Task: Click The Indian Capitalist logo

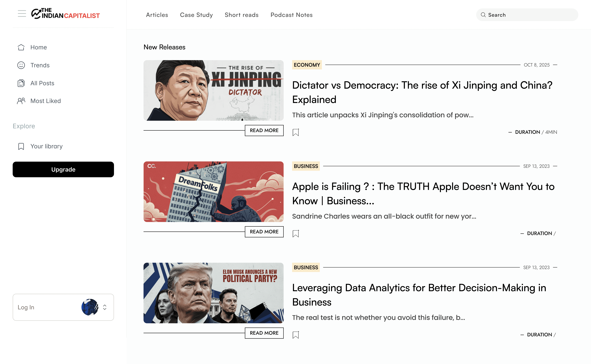Action: coord(65,14)
